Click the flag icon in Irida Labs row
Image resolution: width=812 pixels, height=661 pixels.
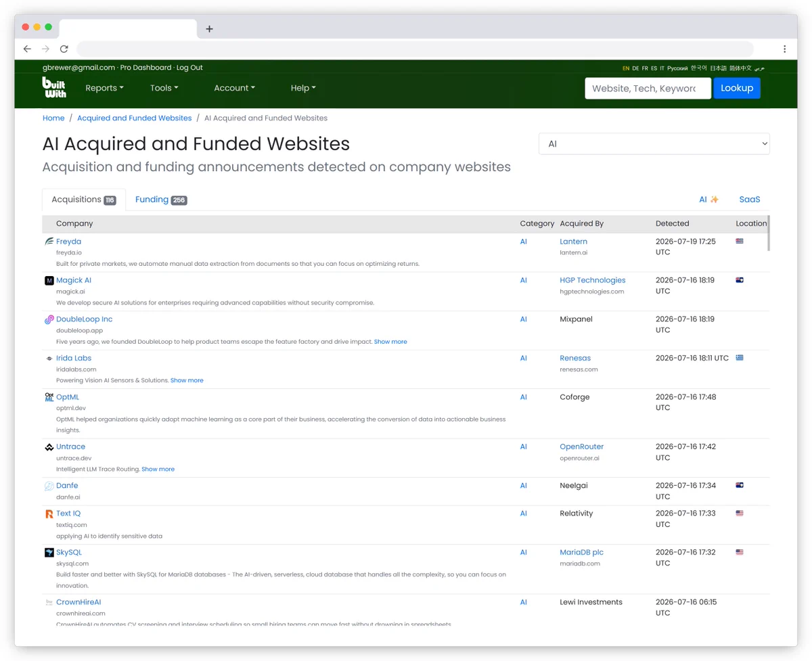tap(740, 357)
